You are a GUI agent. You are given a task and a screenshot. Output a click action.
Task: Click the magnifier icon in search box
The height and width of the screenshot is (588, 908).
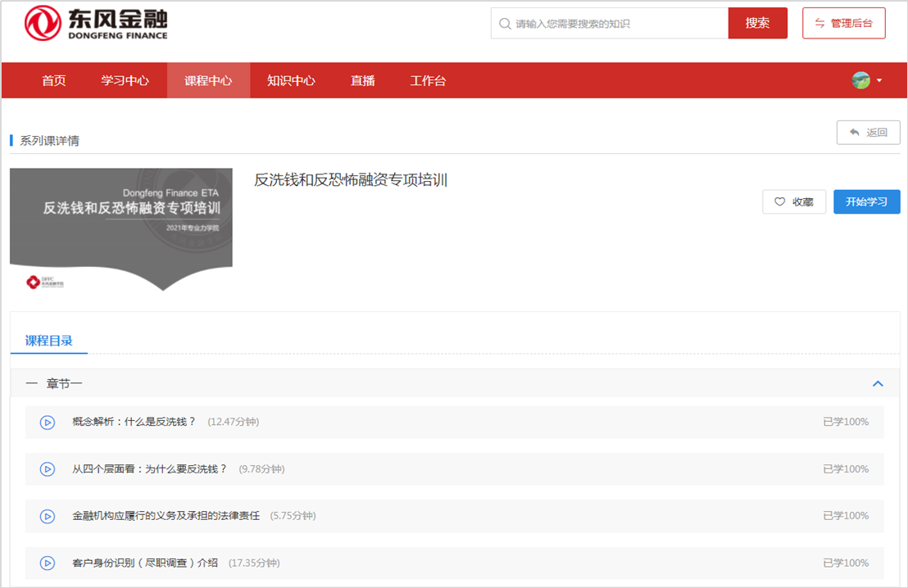tap(505, 24)
